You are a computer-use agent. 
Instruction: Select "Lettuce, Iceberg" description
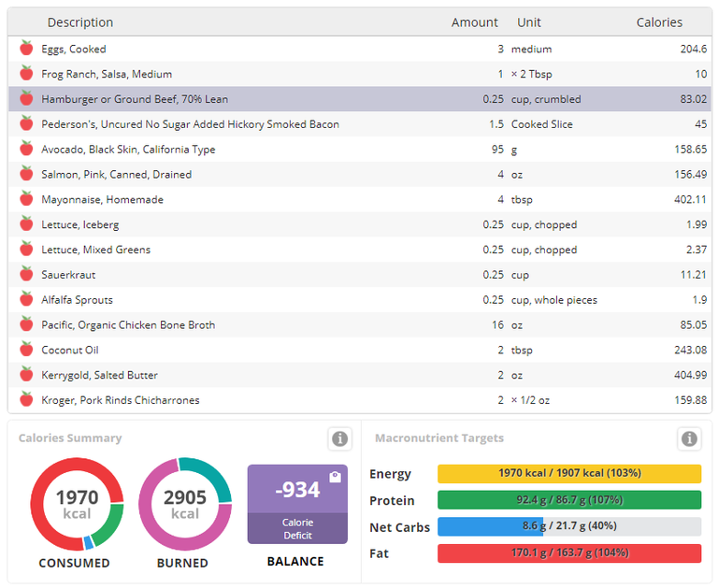tap(80, 225)
